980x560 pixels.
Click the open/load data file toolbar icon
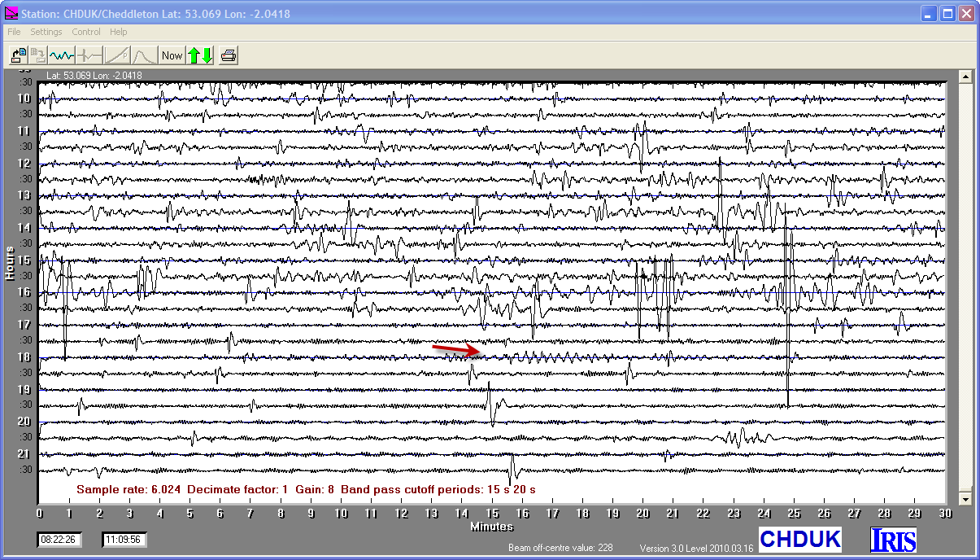click(x=18, y=55)
